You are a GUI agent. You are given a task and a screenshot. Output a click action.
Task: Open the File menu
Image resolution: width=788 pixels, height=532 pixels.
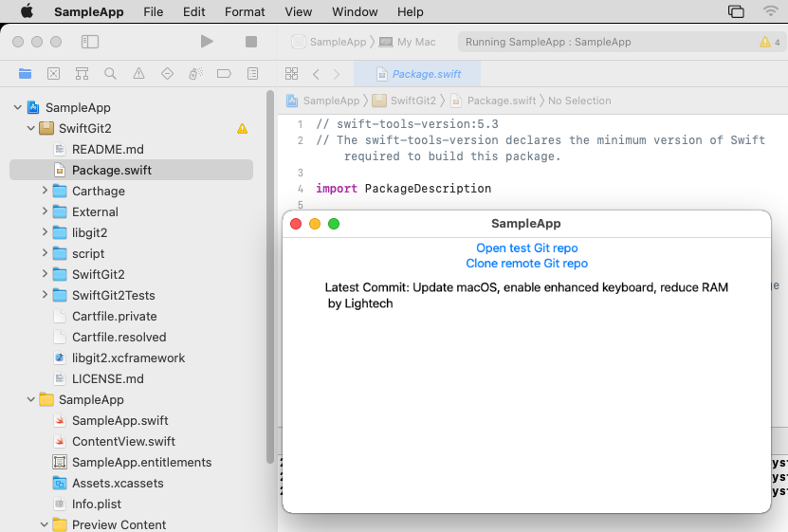pyautogui.click(x=154, y=11)
